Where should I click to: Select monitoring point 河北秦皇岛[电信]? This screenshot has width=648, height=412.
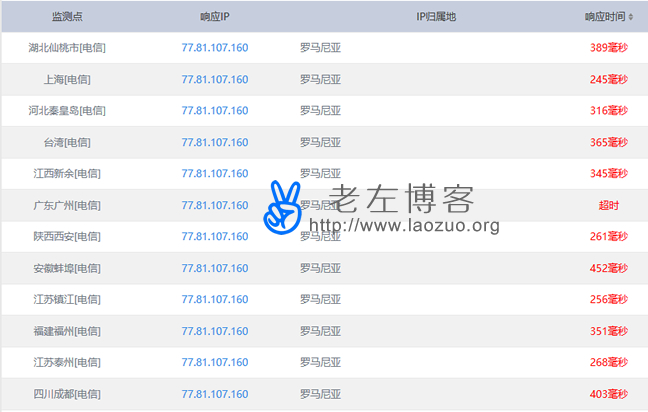(67, 110)
